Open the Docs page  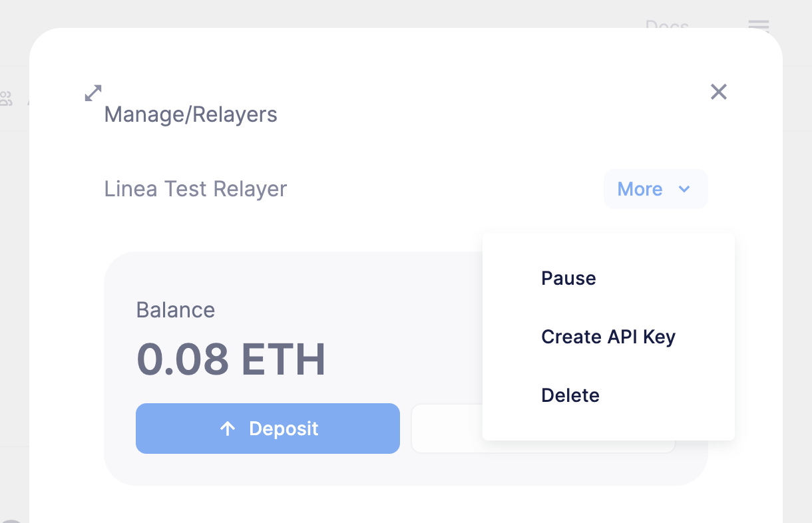tap(668, 26)
